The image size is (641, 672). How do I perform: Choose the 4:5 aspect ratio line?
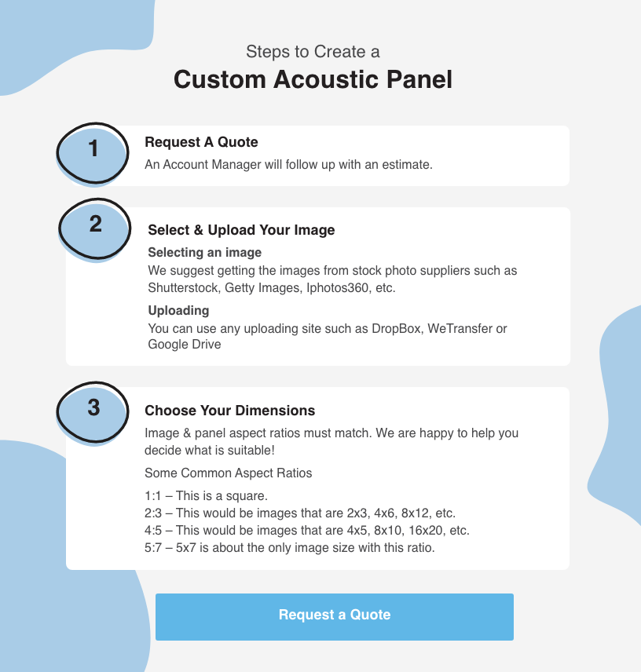pos(306,531)
